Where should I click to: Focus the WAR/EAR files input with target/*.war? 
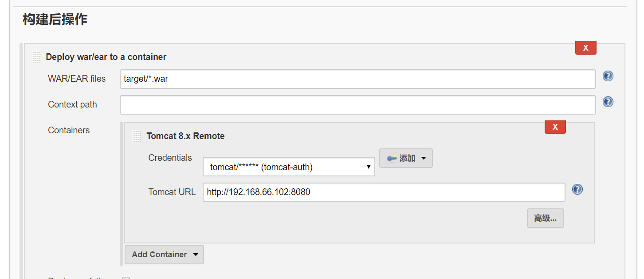(x=357, y=79)
